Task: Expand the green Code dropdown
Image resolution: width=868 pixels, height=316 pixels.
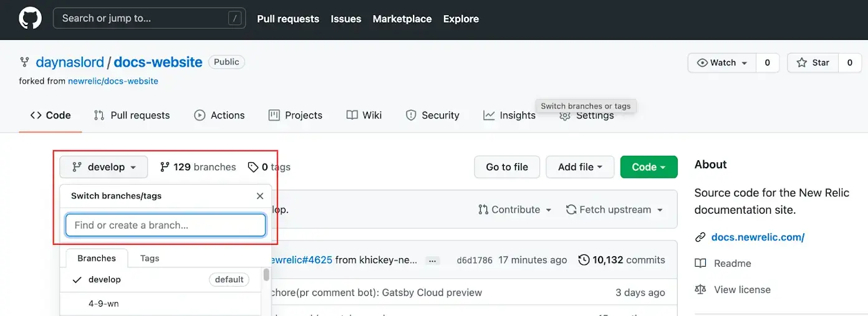Action: (x=649, y=167)
